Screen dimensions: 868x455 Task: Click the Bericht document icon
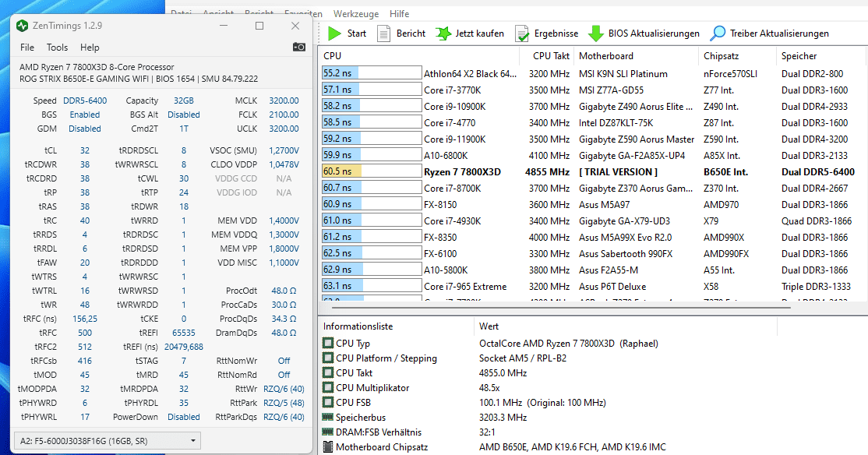[x=383, y=34]
